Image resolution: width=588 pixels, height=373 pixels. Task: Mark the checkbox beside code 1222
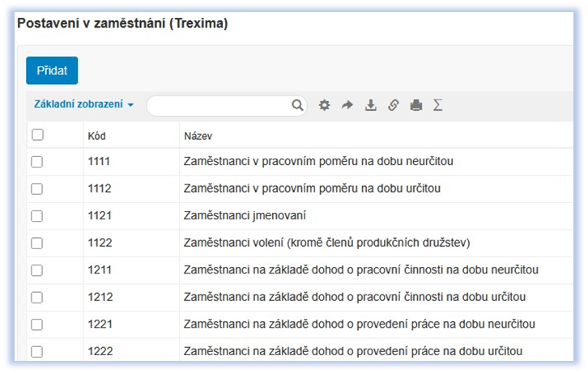36,351
